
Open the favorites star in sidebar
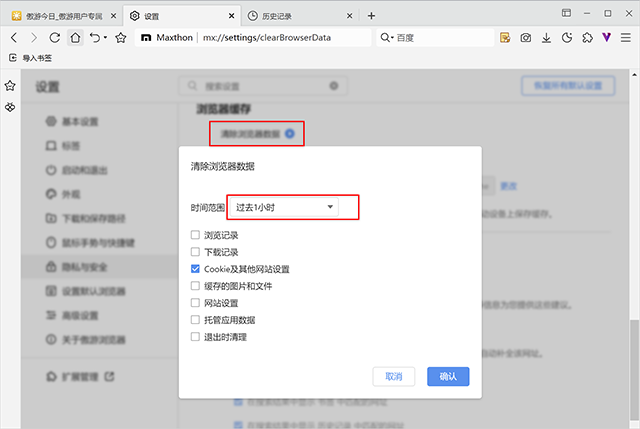tap(10, 86)
